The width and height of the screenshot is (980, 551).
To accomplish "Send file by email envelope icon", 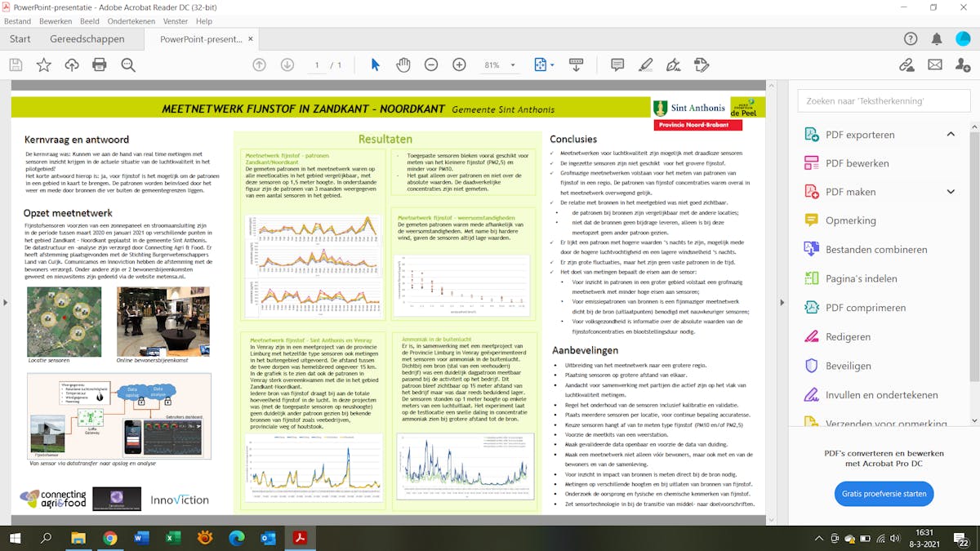I will (x=935, y=65).
